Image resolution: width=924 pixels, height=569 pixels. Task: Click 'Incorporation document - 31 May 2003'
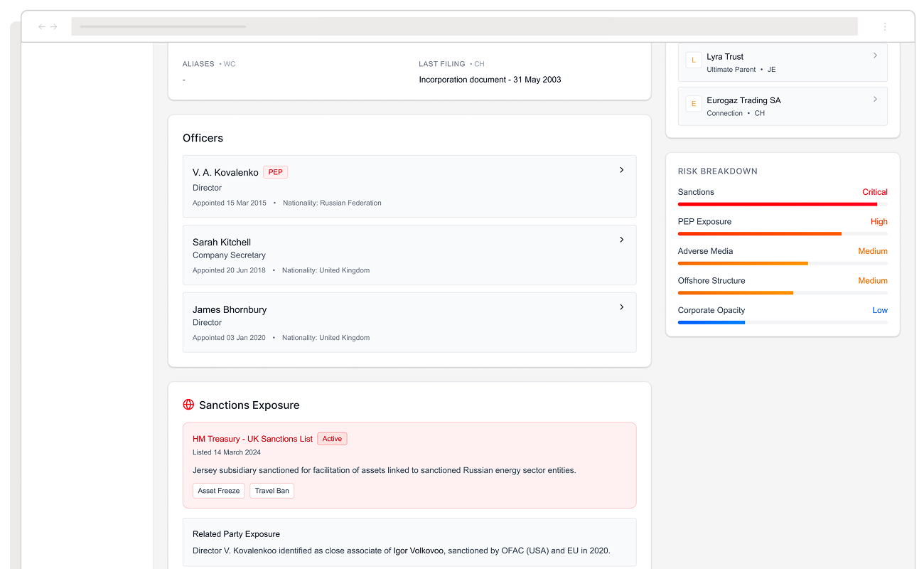[490, 80]
